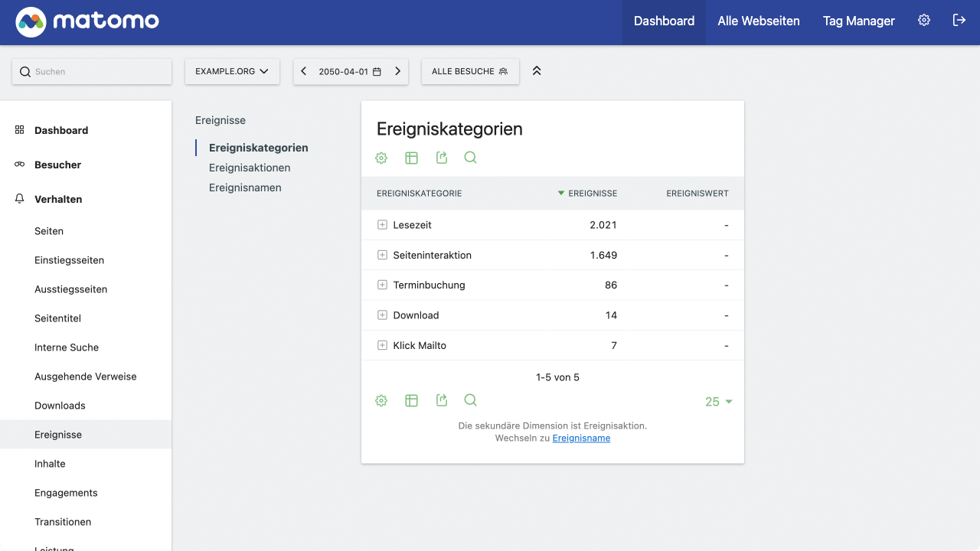Open Einstiegsseiten in the sidebar
The height and width of the screenshot is (551, 980).
point(69,260)
